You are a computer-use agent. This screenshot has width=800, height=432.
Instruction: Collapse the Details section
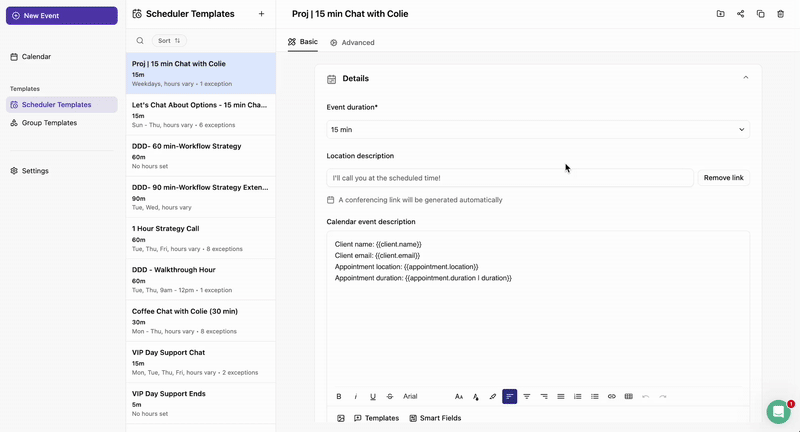(x=745, y=78)
